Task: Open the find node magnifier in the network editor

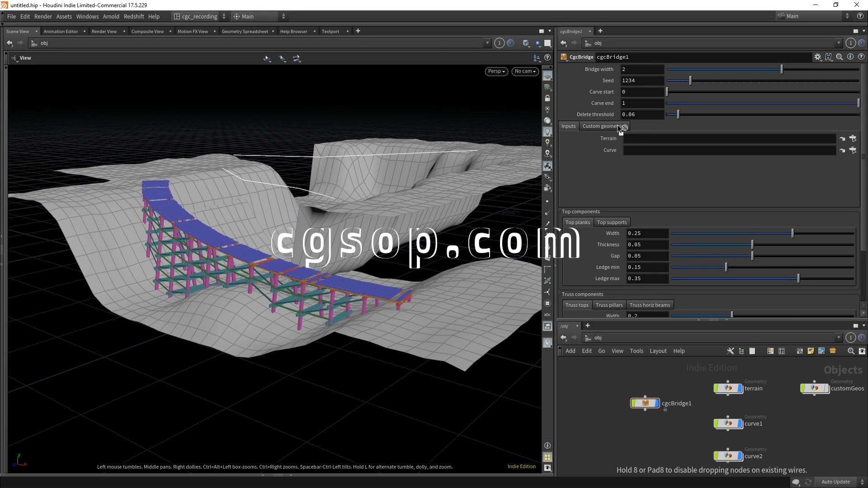Action: (851, 351)
